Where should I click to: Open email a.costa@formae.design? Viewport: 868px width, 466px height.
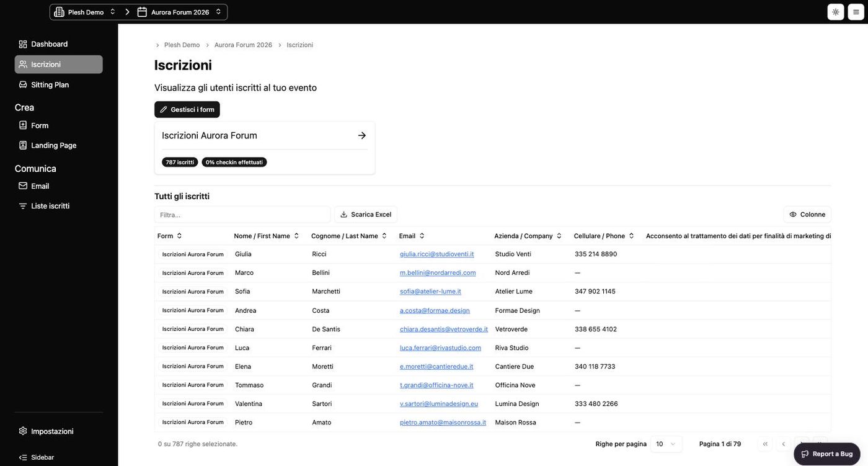pos(435,310)
